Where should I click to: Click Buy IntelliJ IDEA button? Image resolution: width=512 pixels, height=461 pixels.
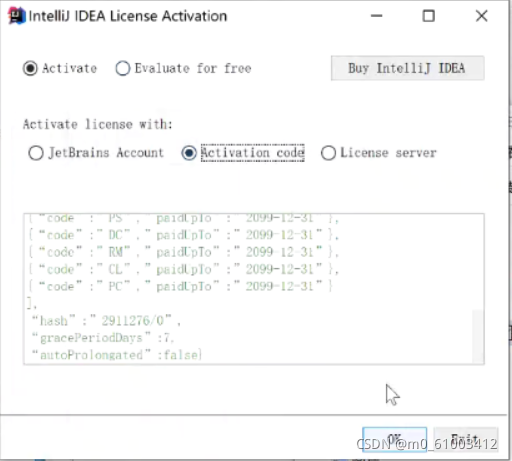[407, 68]
